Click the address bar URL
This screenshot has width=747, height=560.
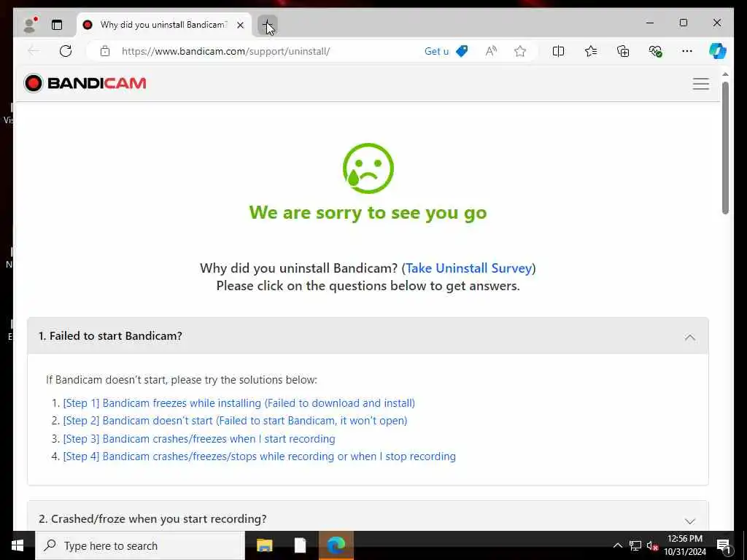click(225, 52)
